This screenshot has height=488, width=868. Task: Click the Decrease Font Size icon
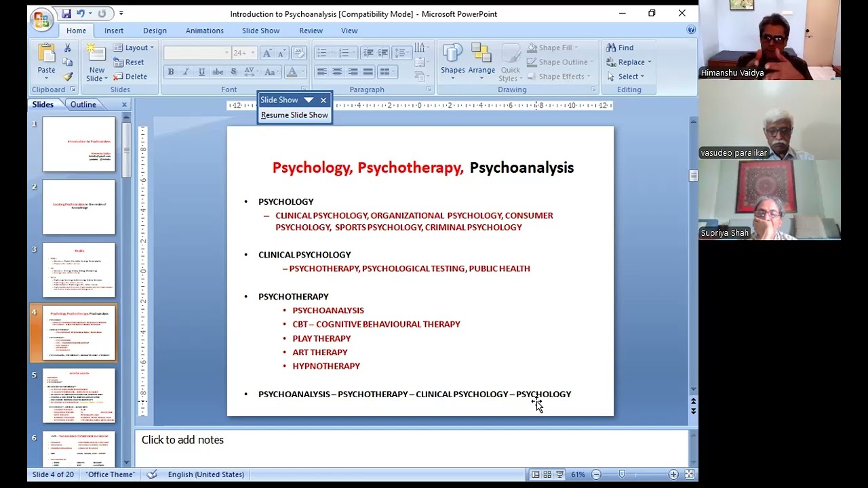281,53
